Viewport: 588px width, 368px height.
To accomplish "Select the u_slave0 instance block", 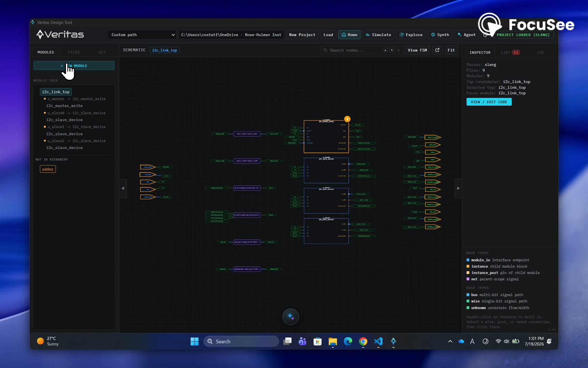I will coord(326,170).
